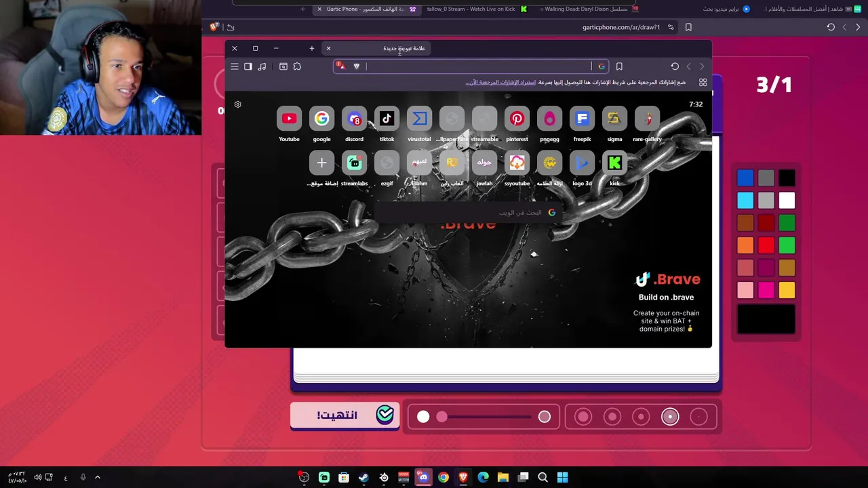The width and height of the screenshot is (868, 488).
Task: Open the Brave hamburger menu
Action: 235,66
